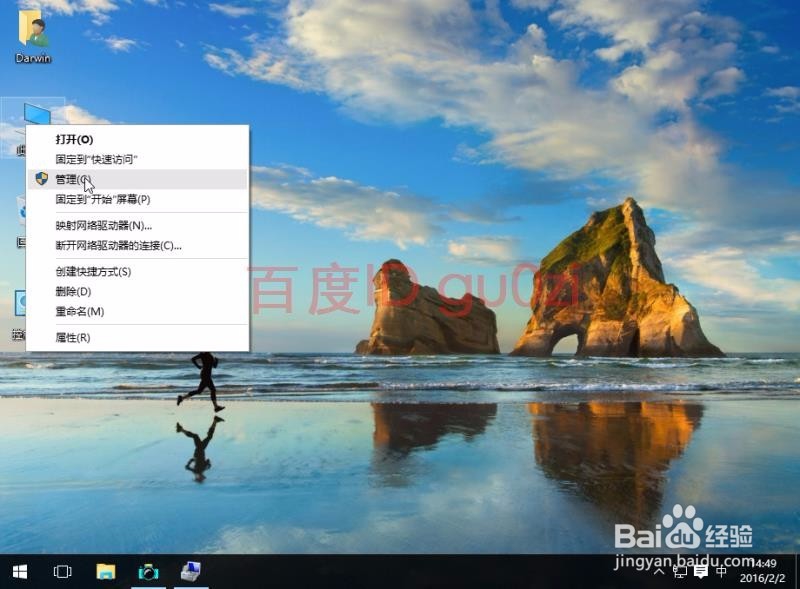This screenshot has height=589, width=800.
Task: Switch to the computer app taskbar icon
Action: tap(191, 572)
